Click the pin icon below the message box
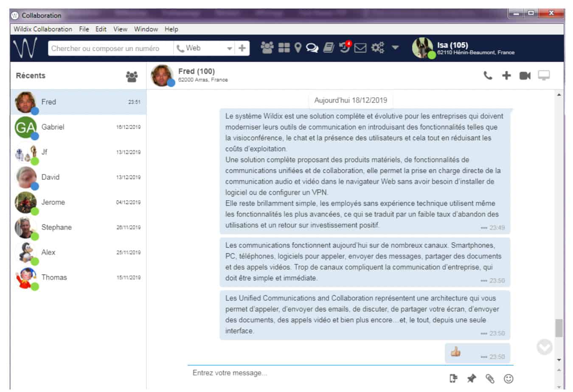The image size is (573, 392). (472, 378)
